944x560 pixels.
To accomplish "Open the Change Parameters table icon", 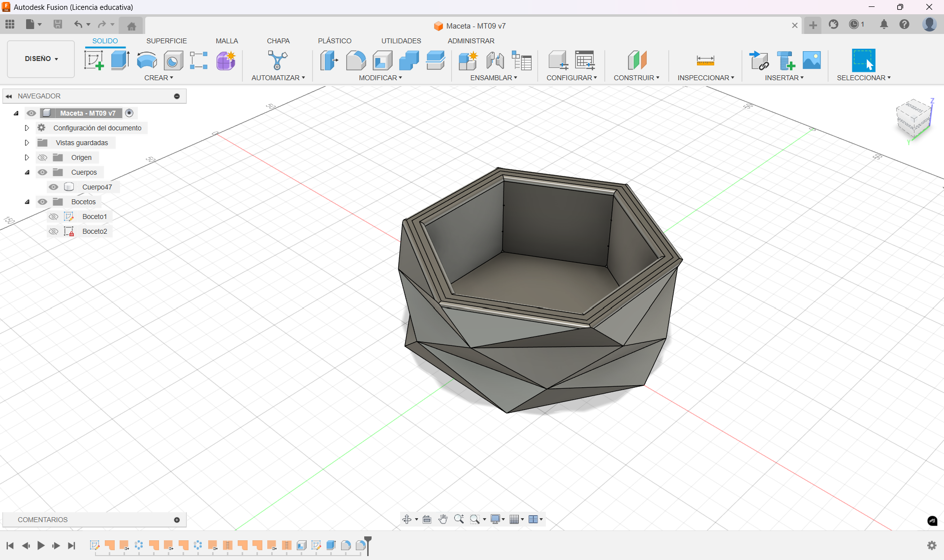I will (585, 61).
